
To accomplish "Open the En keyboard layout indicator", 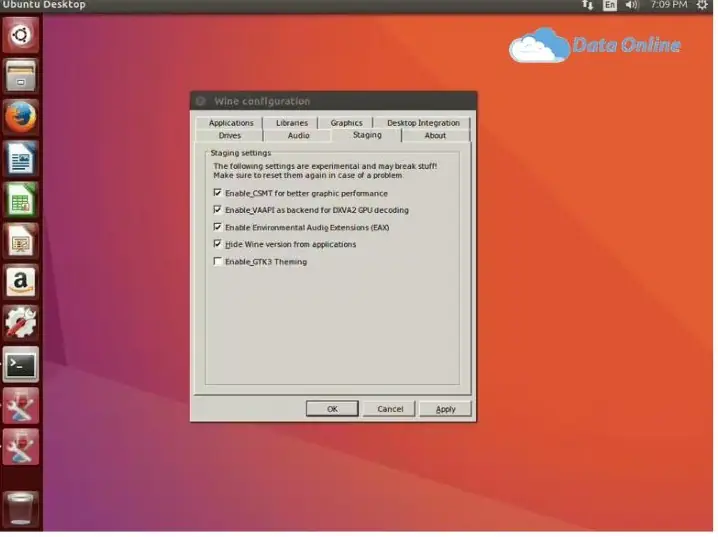I will [609, 5].
